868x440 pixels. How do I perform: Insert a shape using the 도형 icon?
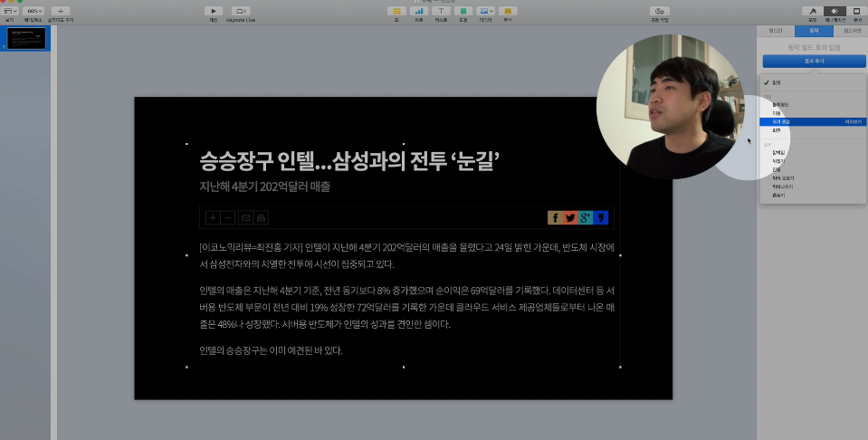(x=463, y=11)
